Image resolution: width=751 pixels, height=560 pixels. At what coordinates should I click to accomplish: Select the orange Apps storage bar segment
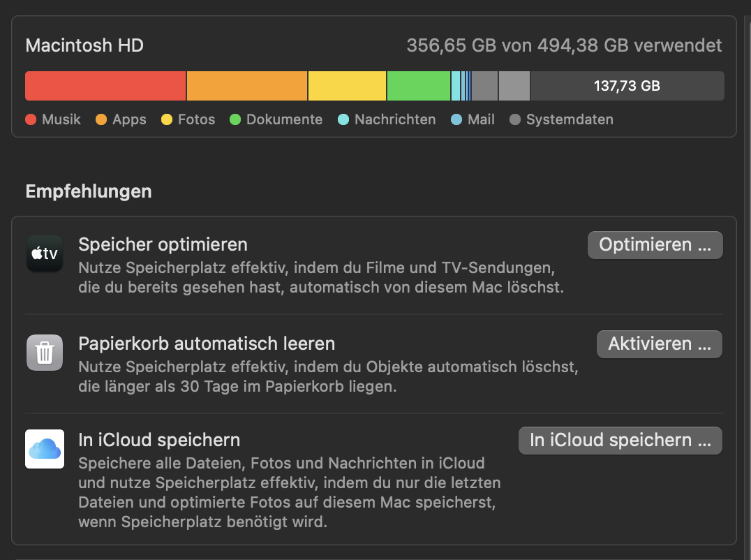[x=247, y=86]
